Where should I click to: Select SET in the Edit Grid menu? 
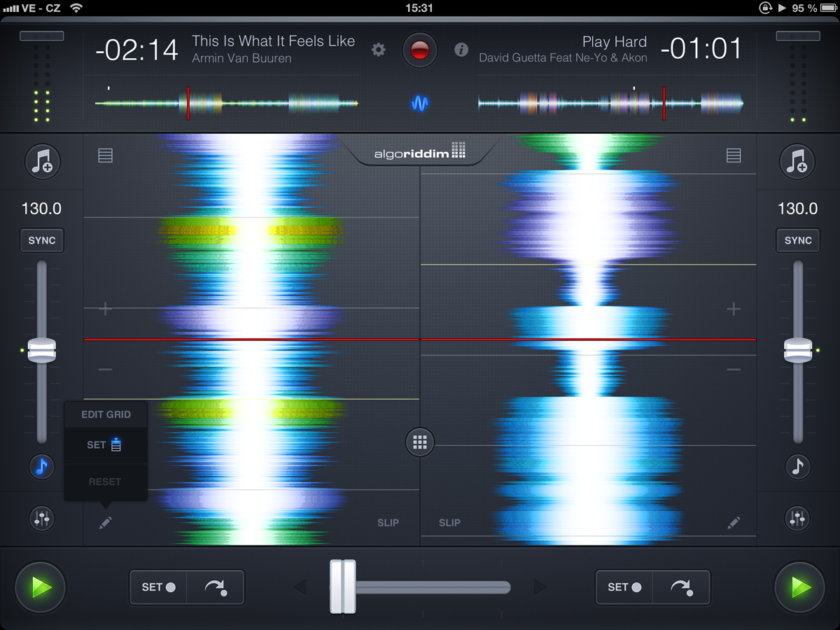(x=105, y=445)
